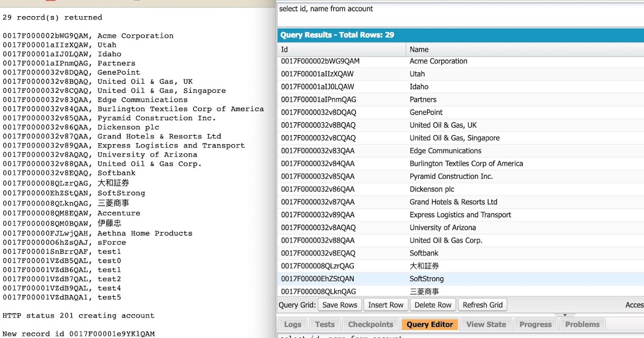Click the test2 line in console output
The height and width of the screenshot is (338, 644).
point(62,279)
